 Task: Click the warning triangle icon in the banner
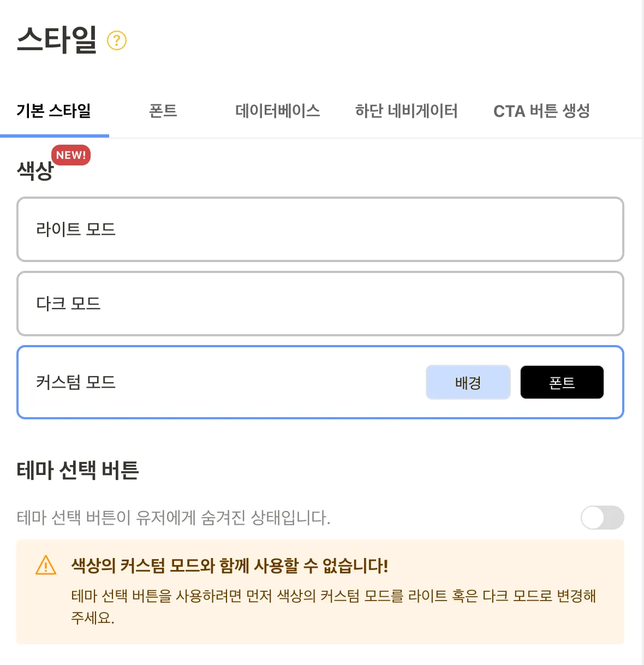click(46, 565)
